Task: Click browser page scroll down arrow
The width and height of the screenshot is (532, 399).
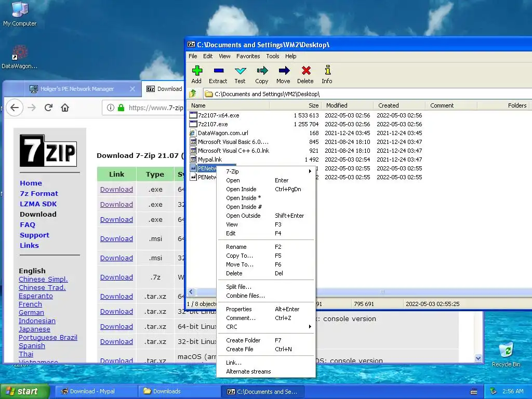Action: (478, 358)
